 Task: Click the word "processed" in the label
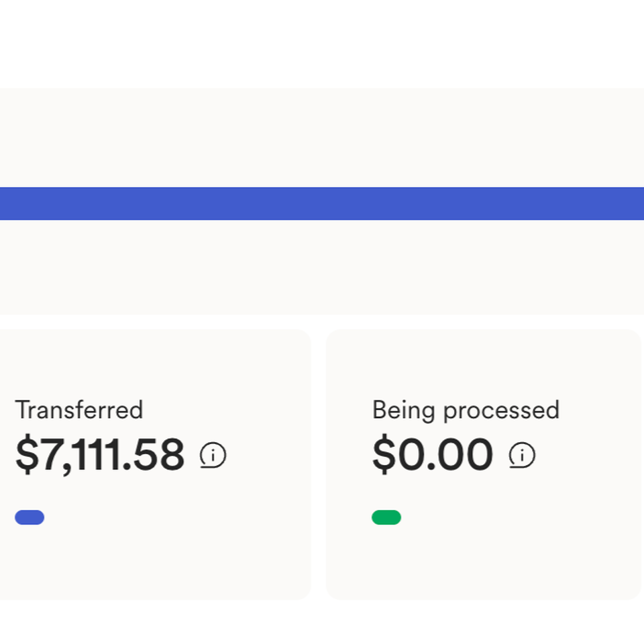coord(502,411)
